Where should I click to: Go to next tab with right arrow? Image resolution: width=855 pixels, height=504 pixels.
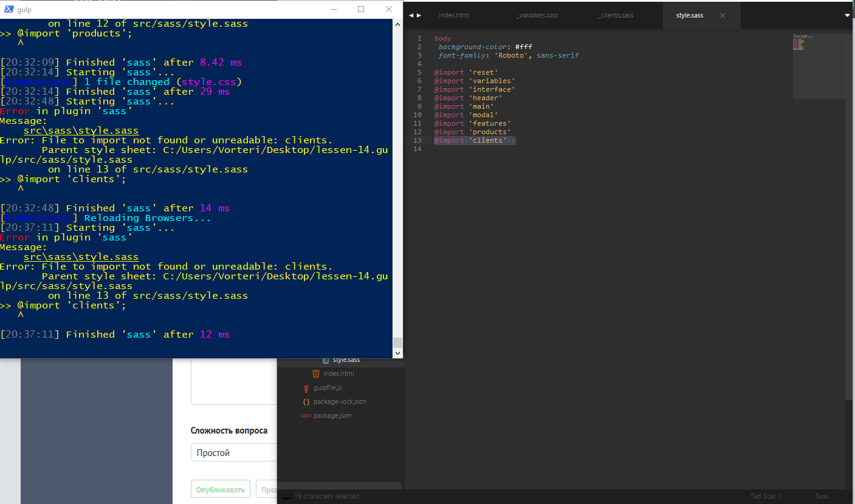[419, 15]
